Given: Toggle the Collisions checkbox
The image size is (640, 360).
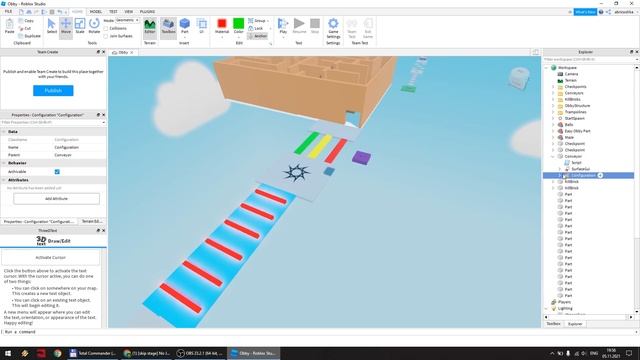Looking at the screenshot, I should pos(106,28).
